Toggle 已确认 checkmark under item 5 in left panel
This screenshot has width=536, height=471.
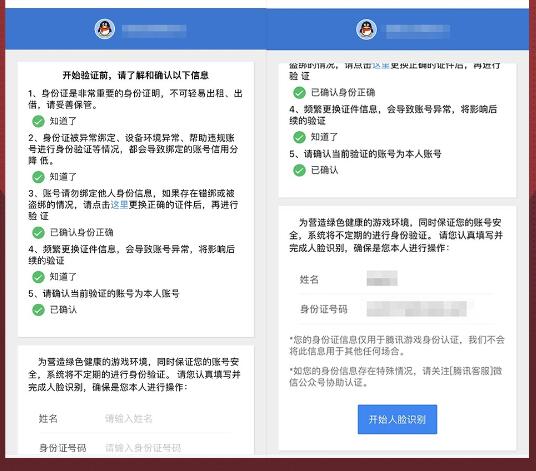(x=38, y=310)
